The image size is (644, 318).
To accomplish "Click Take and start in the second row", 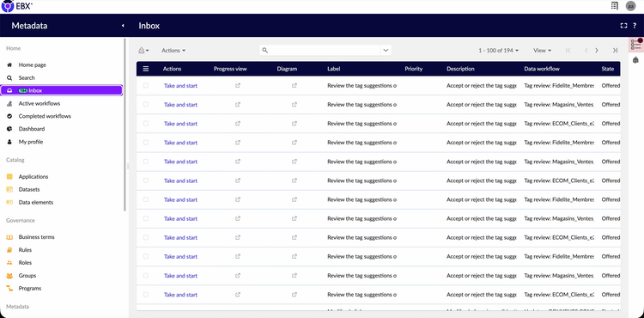I will click(180, 104).
